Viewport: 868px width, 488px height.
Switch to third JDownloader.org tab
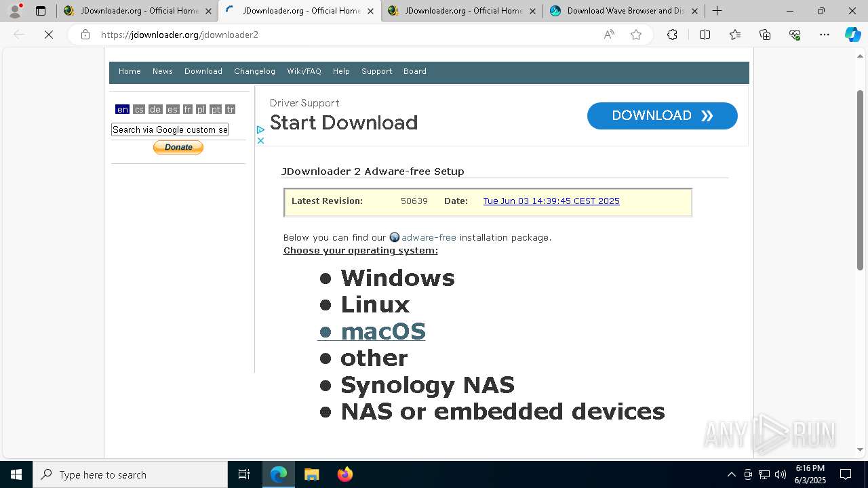point(461,11)
